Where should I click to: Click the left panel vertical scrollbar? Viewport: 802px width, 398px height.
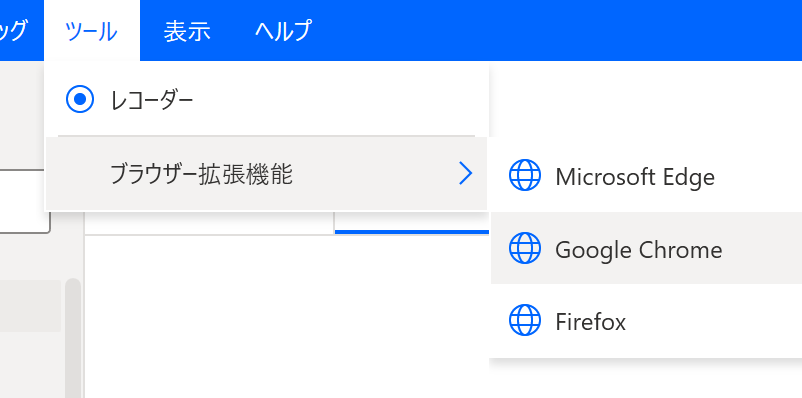pos(73,338)
